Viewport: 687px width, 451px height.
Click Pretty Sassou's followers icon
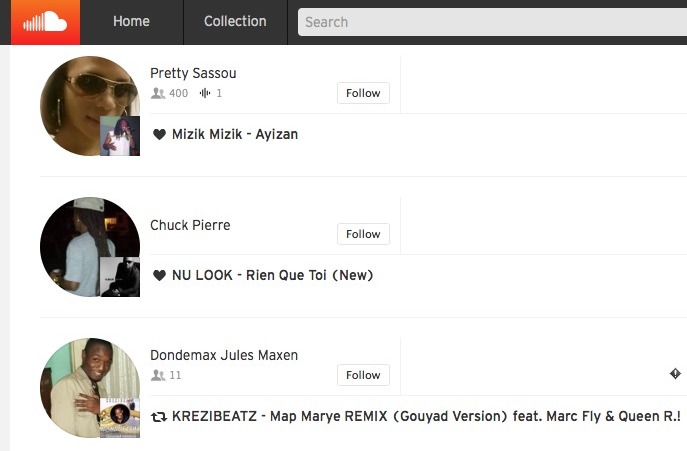pos(158,93)
